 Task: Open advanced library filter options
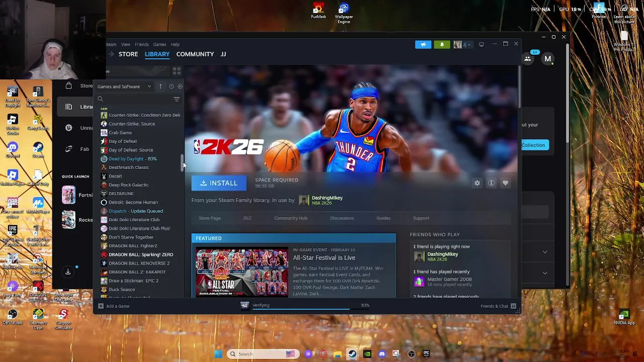click(177, 99)
